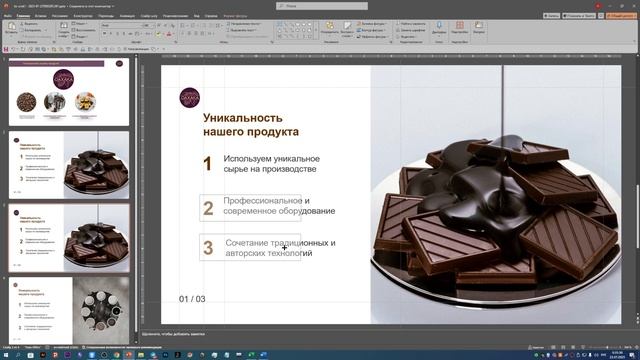The height and width of the screenshot is (360, 640).
Task: Open the comments pane icon near Share
Action: tap(601, 16)
